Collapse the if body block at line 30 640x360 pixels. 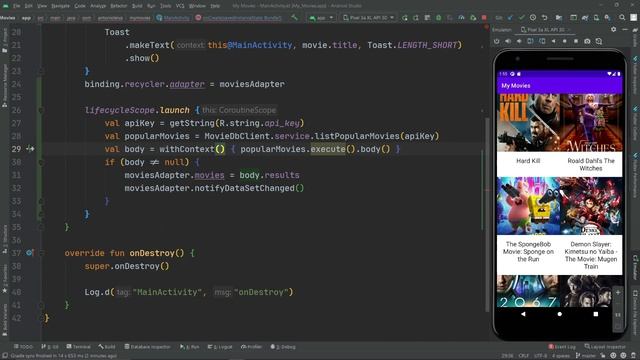click(x=41, y=162)
